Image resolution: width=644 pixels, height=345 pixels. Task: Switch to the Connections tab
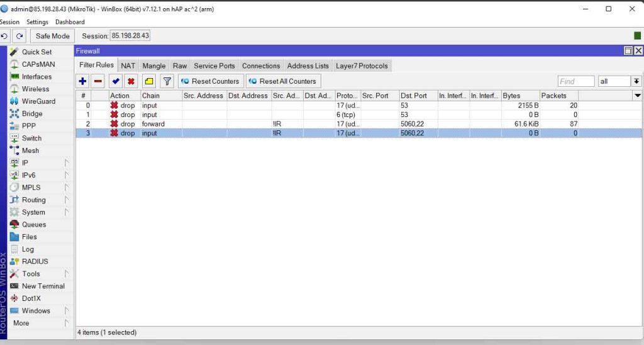tap(261, 66)
